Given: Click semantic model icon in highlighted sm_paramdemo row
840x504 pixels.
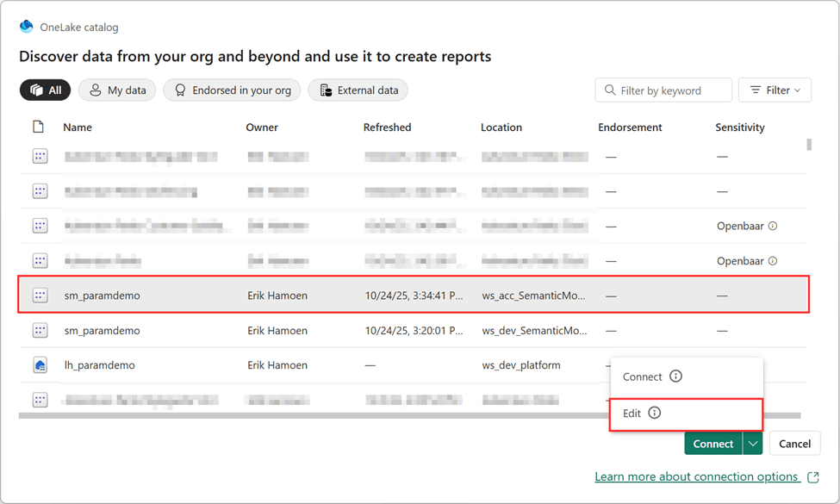Looking at the screenshot, I should [x=40, y=296].
